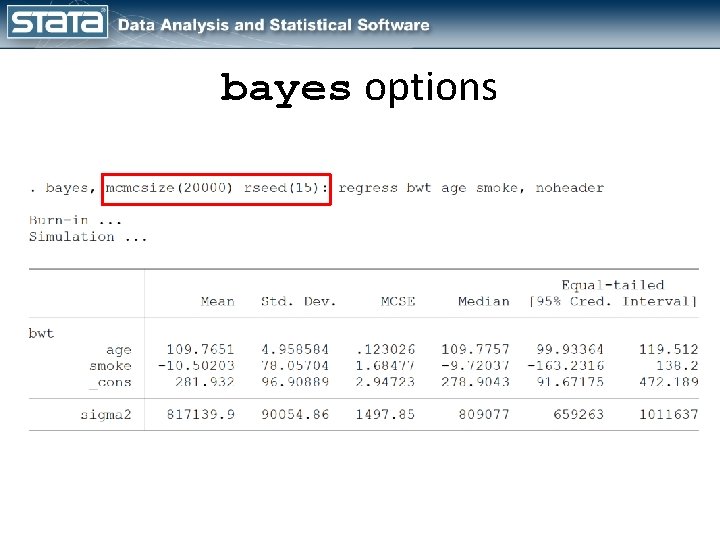Click smoke mean value -10.50203
The image size is (720, 540).
pos(196,366)
